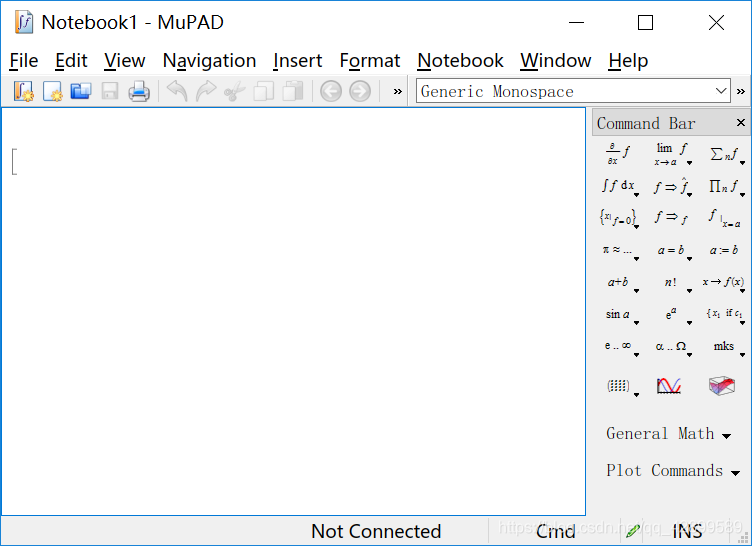
Task: Insert solve equation command {x | f=0}
Action: tap(618, 218)
